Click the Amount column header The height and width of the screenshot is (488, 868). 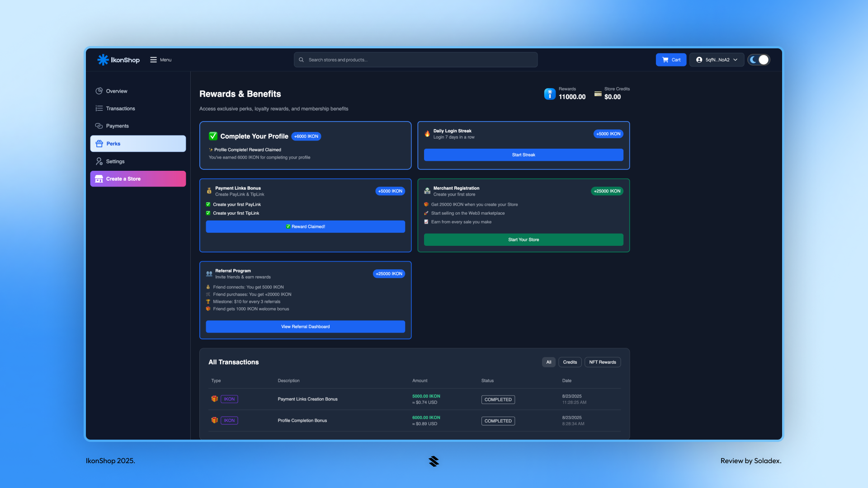coord(420,381)
